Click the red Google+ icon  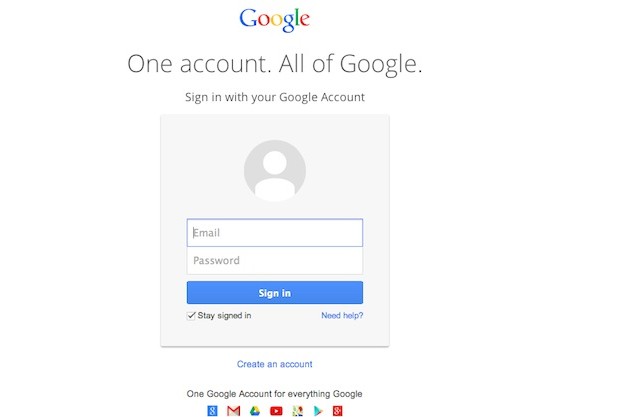click(x=339, y=411)
